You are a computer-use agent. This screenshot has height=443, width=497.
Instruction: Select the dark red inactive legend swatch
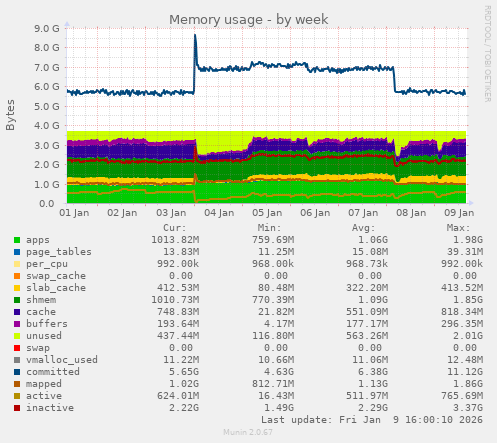[x=17, y=408]
